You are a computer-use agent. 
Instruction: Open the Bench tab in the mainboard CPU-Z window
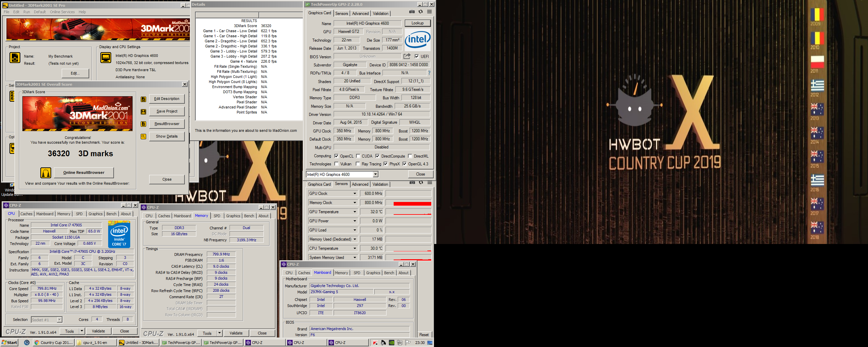pyautogui.click(x=389, y=273)
